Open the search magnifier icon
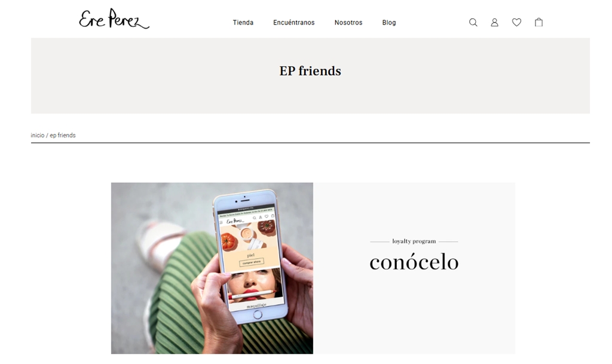Screen dimensions: 612x364 tap(473, 22)
